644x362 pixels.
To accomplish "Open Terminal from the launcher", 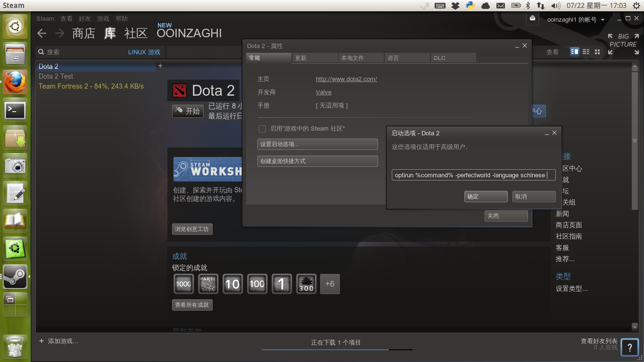I will tap(15, 110).
